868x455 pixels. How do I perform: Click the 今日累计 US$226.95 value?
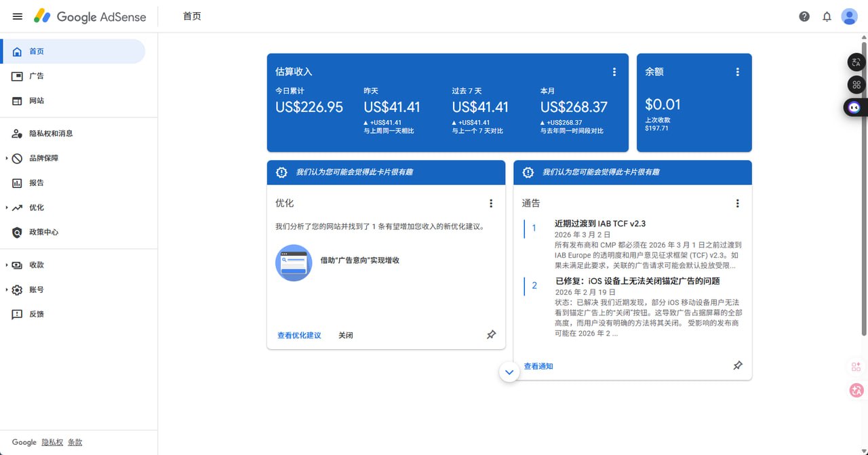[309, 107]
